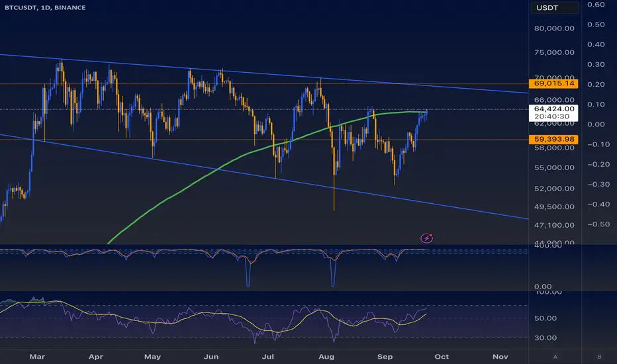This screenshot has width=617, height=364.
Task: Click the 0.40 right scale label
Action: 596,44
